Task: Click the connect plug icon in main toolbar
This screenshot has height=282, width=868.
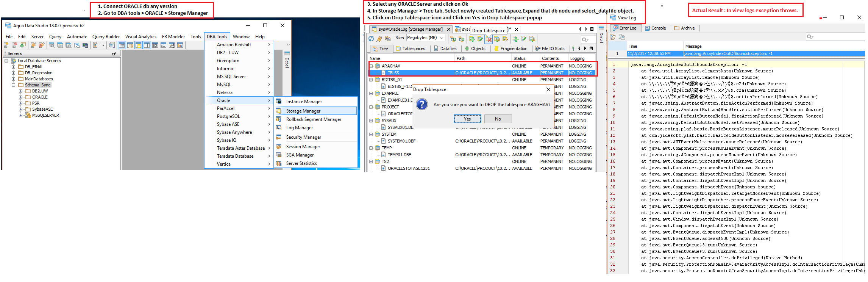Action: pyautogui.click(x=33, y=45)
